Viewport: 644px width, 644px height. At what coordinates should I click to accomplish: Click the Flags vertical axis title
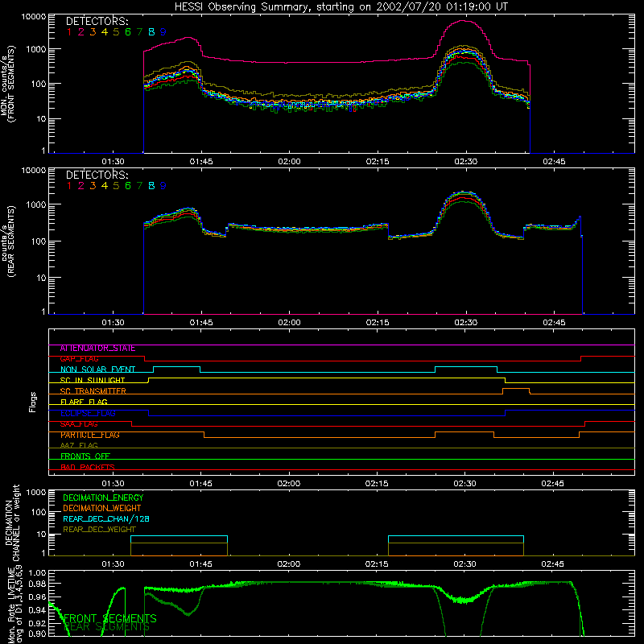pos(33,402)
